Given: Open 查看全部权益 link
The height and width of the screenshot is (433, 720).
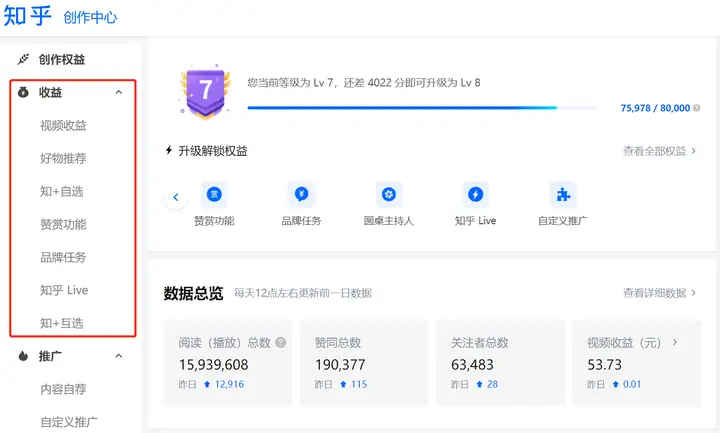Looking at the screenshot, I should pyautogui.click(x=654, y=151).
